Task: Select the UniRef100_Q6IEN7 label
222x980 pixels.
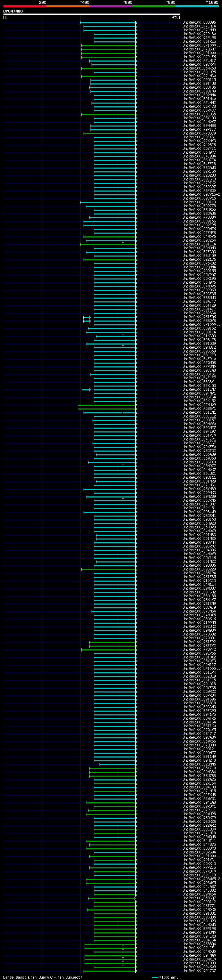Action: click(x=199, y=390)
